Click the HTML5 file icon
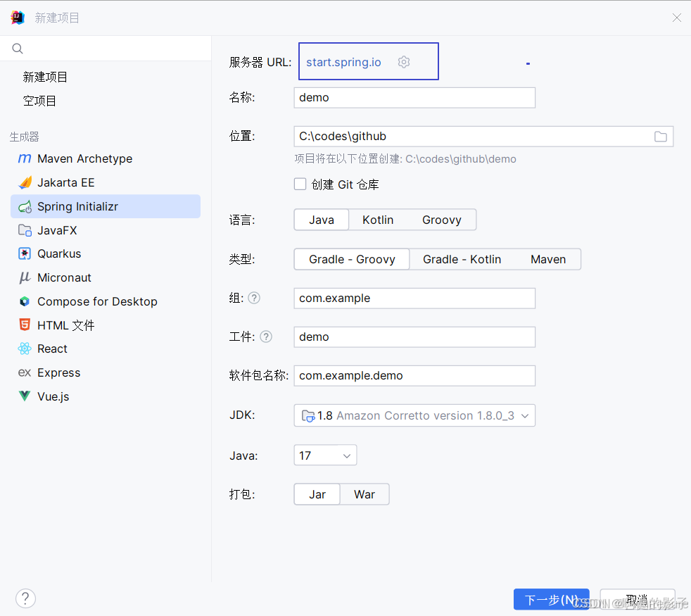691x616 pixels. (x=25, y=325)
